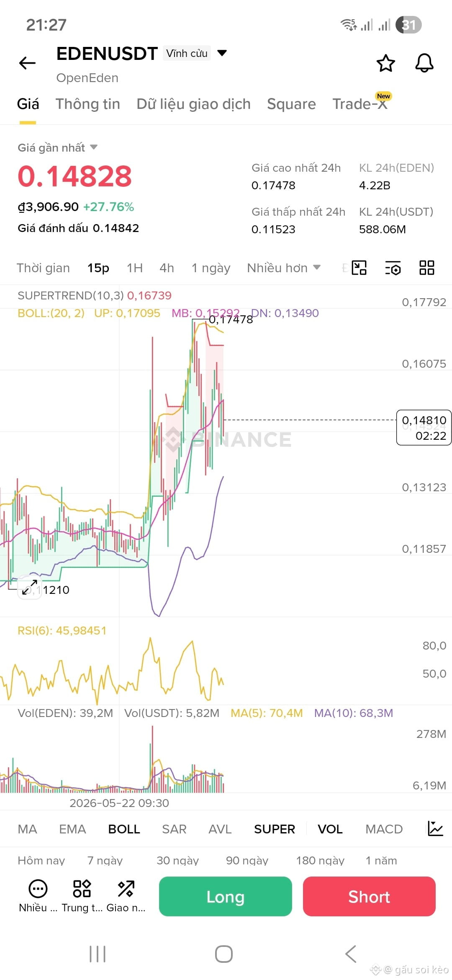452x980 pixels.
Task: Tap the MA(10): 68,3M volume label
Action: coord(354,713)
